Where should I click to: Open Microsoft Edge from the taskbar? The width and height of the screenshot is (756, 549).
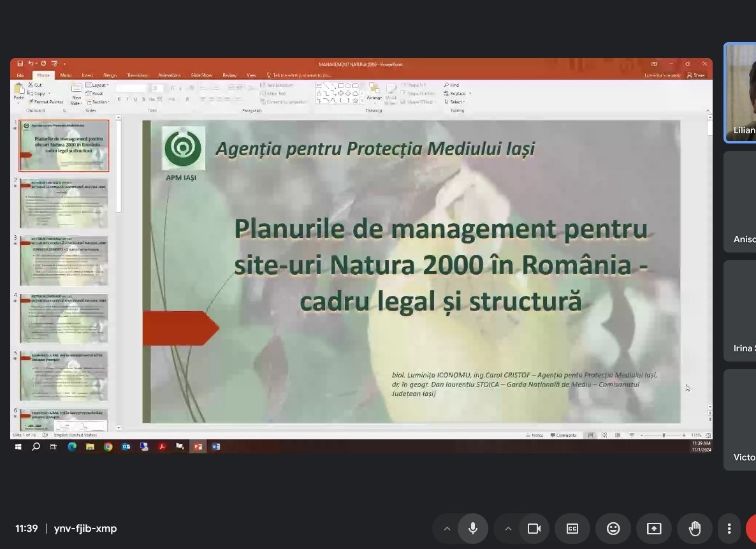pyautogui.click(x=72, y=447)
